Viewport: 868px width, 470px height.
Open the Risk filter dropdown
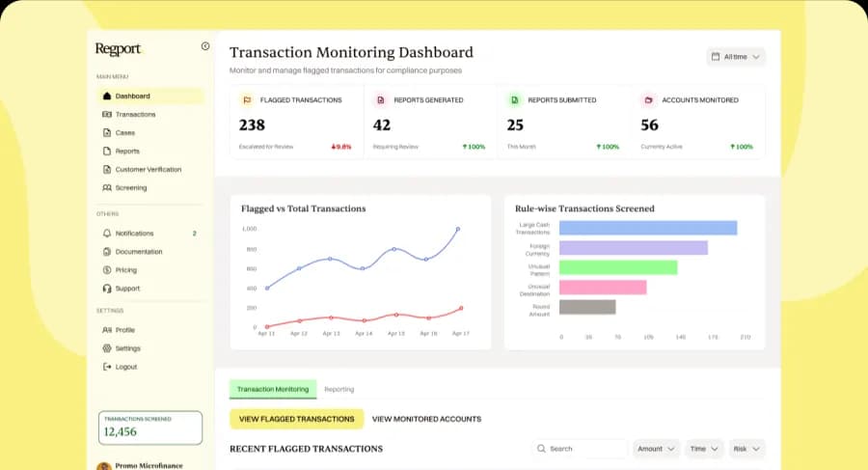pos(746,449)
